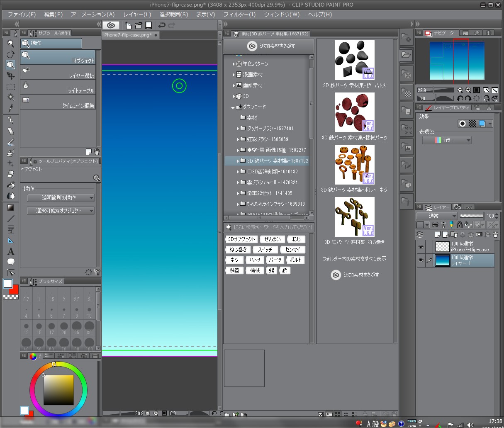Select the Text tool
This screenshot has height=428, width=504.
(x=11, y=251)
